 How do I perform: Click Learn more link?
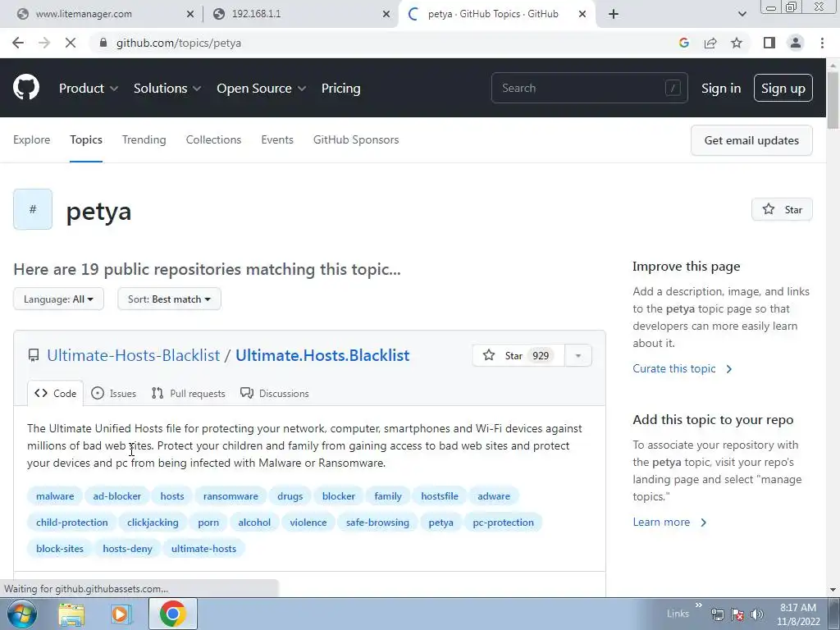(x=669, y=523)
